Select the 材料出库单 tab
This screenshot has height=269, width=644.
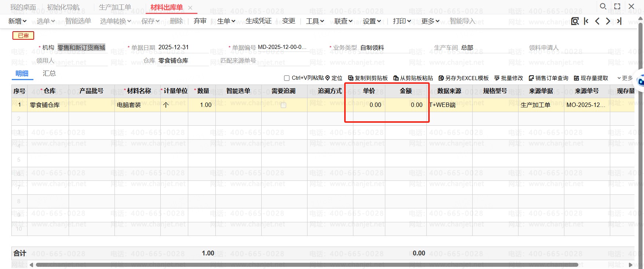(x=167, y=7)
